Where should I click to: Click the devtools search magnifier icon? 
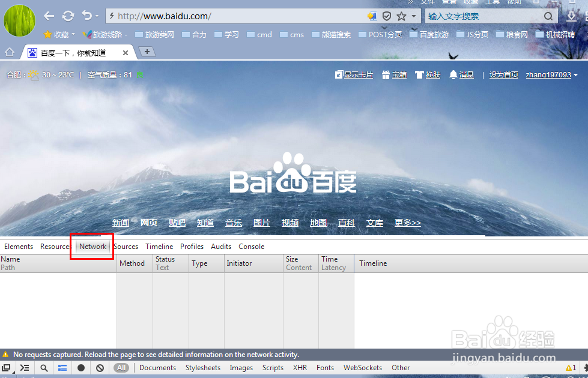(44, 368)
